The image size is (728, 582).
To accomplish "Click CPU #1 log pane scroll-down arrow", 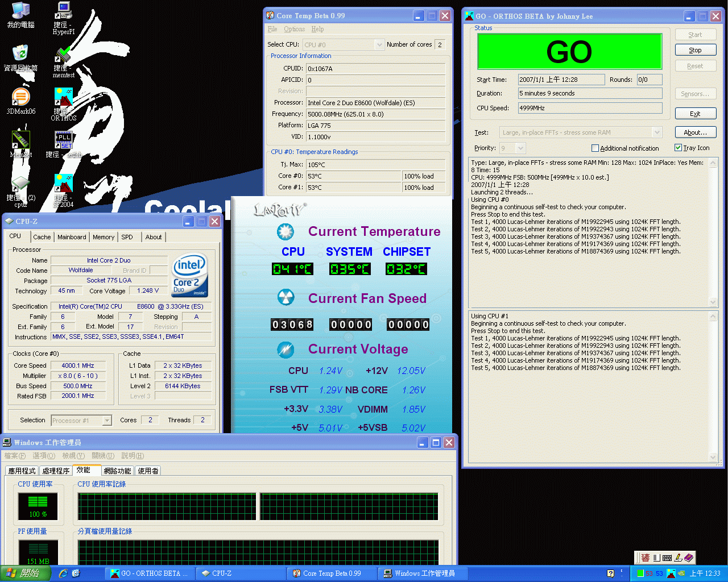I will point(713,456).
